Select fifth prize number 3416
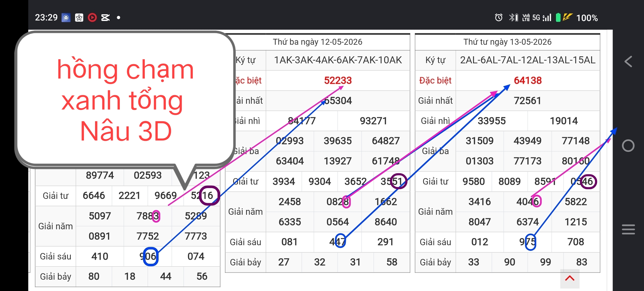 479,202
